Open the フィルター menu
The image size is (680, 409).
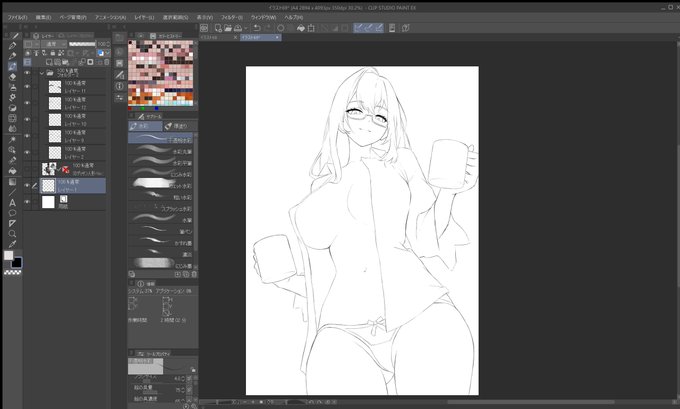coord(232,17)
